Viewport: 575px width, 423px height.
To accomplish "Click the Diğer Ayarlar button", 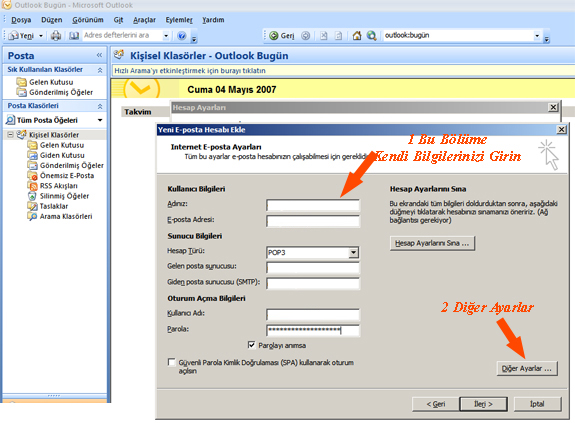I will [x=527, y=369].
